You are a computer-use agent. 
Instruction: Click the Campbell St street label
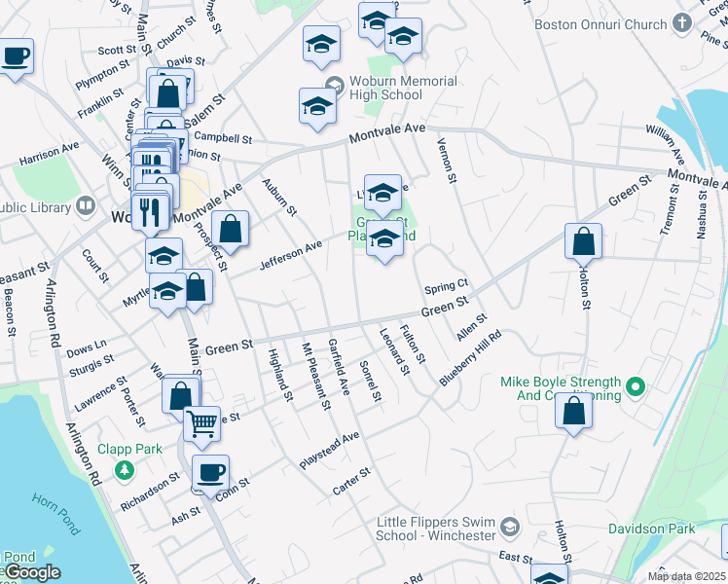[223, 137]
